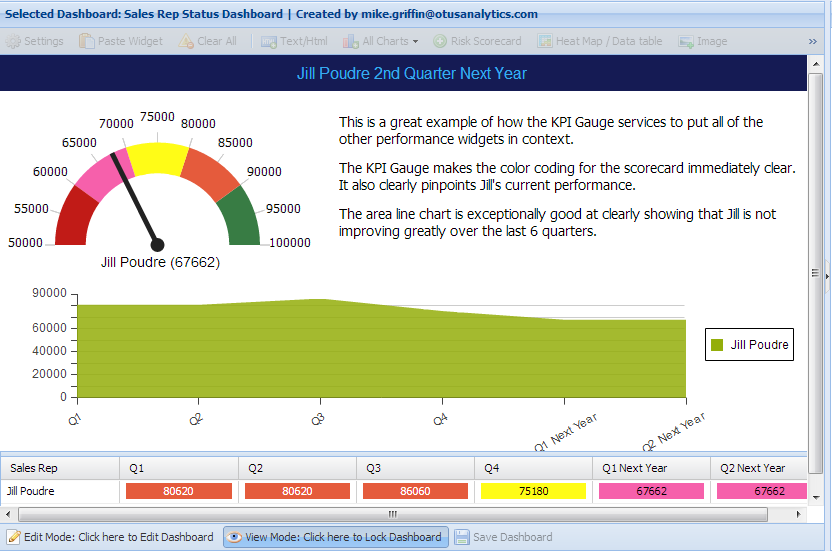Click the Jill Poudre legend color swatch
The image size is (832, 551).
pyautogui.click(x=716, y=345)
